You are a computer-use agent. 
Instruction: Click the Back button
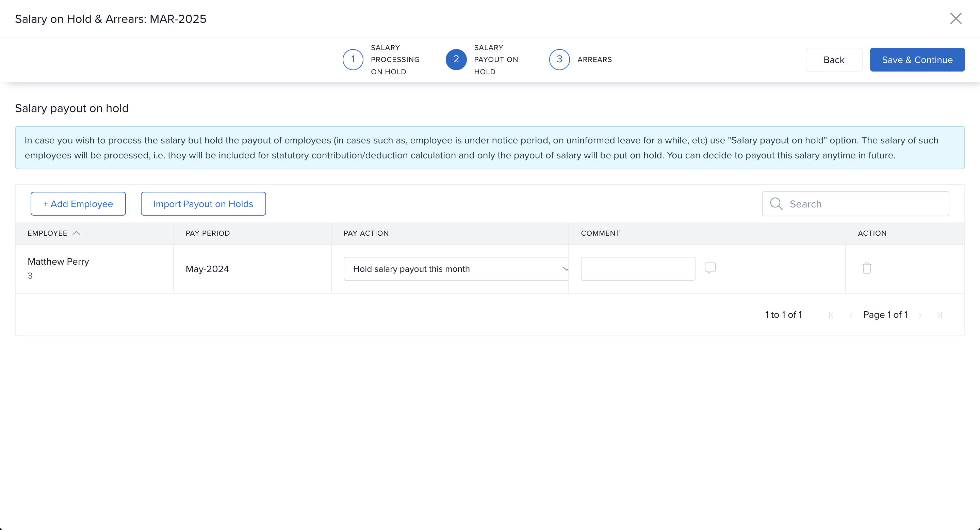[x=834, y=60]
